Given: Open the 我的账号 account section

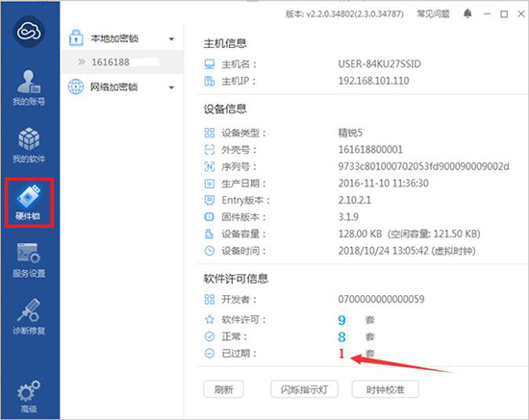Looking at the screenshot, I should 29,87.
